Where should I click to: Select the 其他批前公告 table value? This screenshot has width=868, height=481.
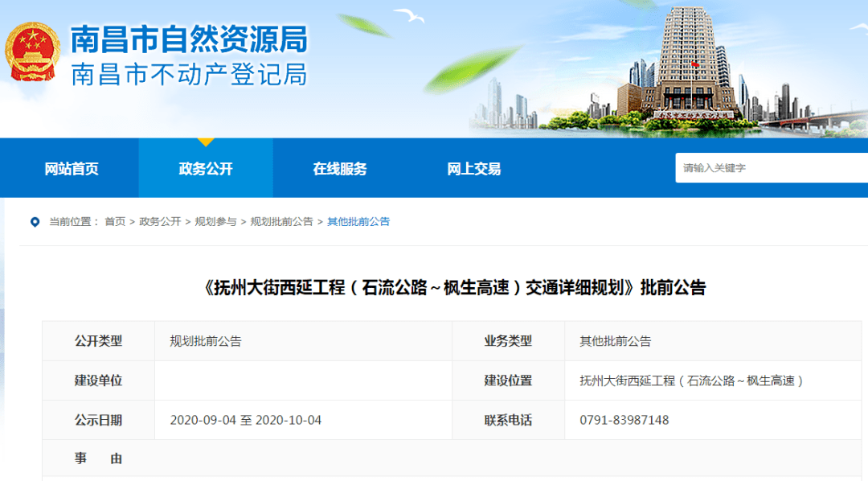tap(615, 341)
